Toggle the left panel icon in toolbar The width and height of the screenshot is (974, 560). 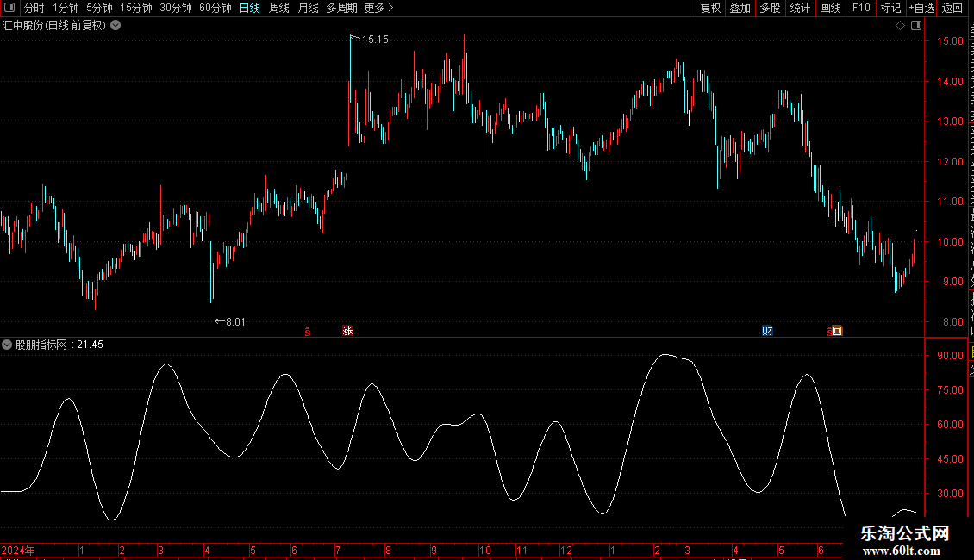9,8
